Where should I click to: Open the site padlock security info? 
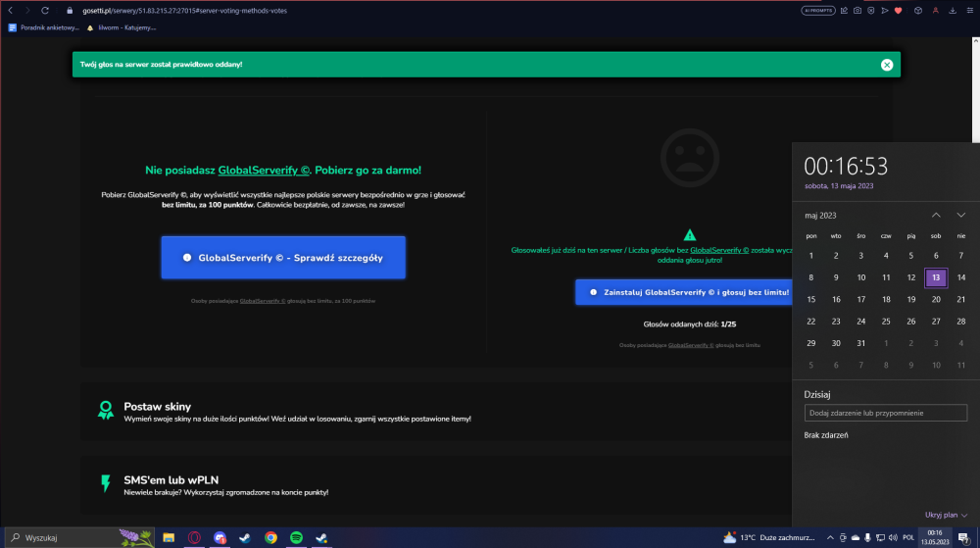[x=70, y=11]
